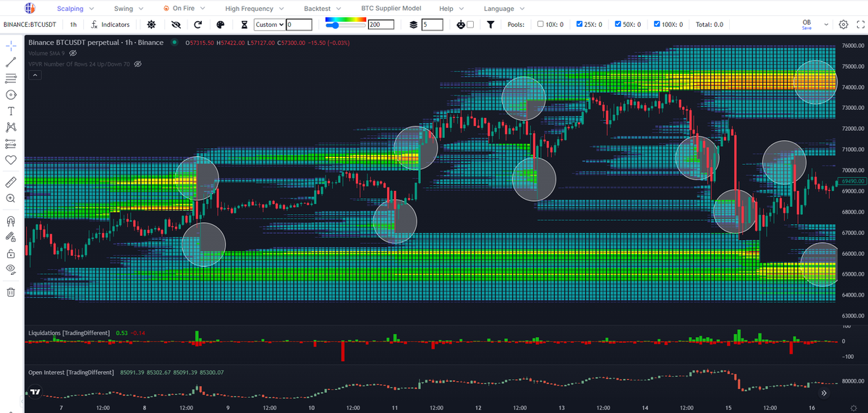868x413 pixels.
Task: Open the color palette theme icon
Action: (x=221, y=24)
